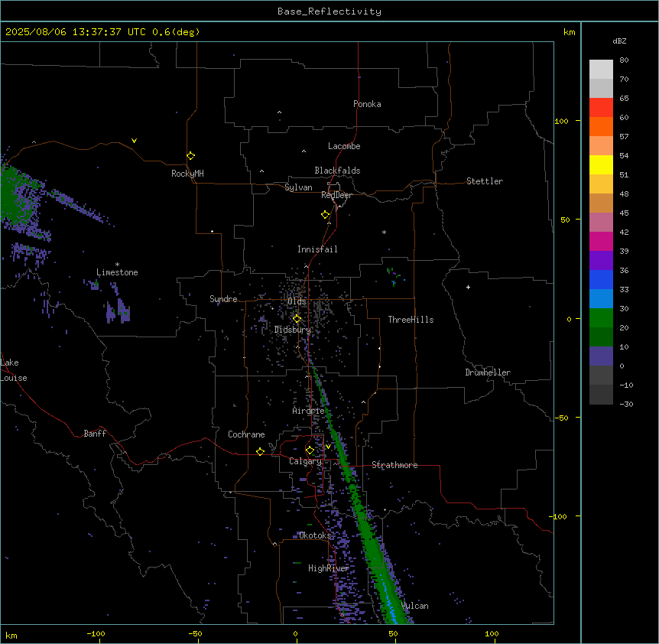Select the magenta 39-42 dBZ legend swatch
Image resolution: width=659 pixels, height=644 pixels.
click(601, 241)
